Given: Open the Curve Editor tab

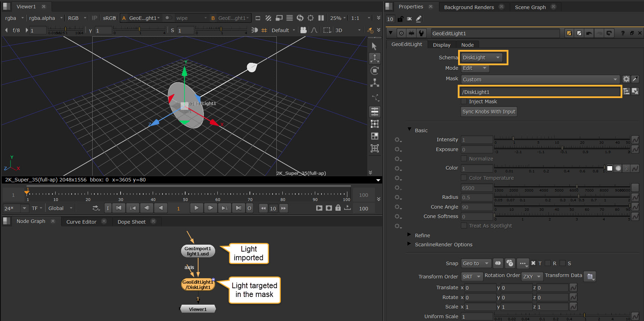Looking at the screenshot, I should click(81, 222).
